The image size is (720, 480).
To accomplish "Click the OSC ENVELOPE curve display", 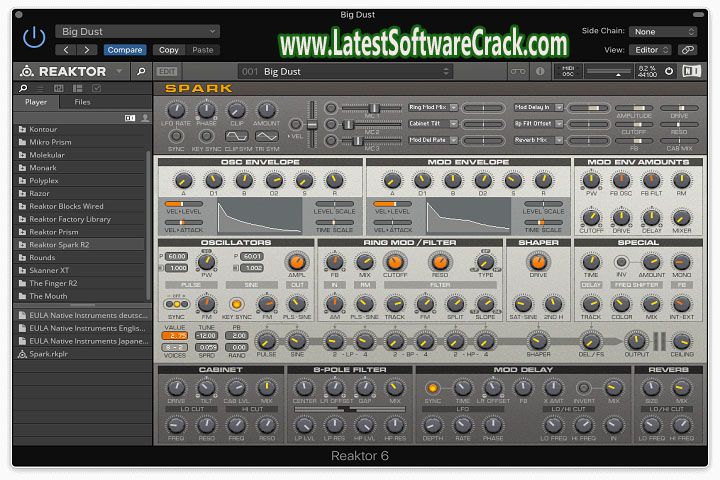I will (x=260, y=216).
